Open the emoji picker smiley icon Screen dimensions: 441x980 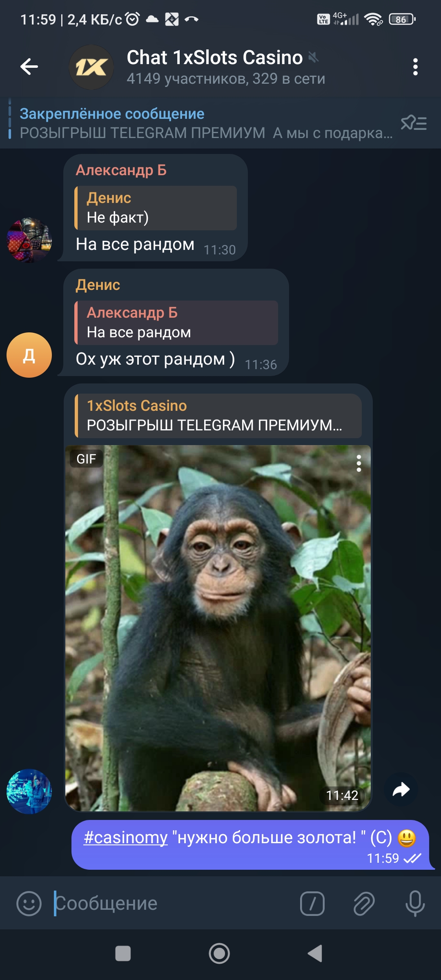[x=29, y=903]
